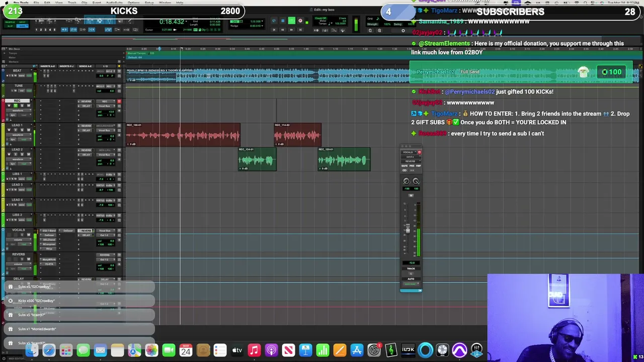Open REC track waveform view selector

pos(19,111)
